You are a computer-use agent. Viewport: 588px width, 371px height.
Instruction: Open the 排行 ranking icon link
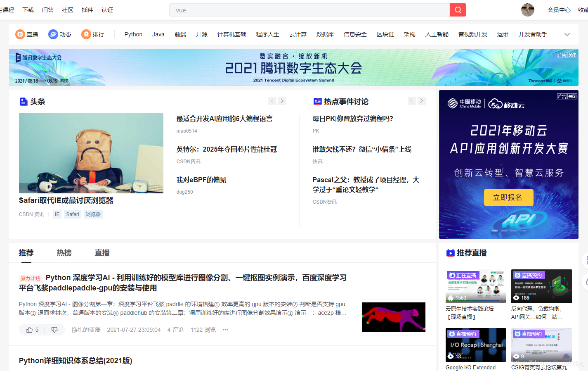pos(93,34)
